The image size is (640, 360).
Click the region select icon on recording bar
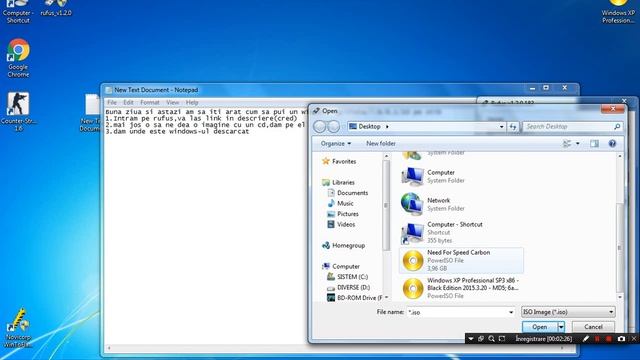[x=502, y=339]
